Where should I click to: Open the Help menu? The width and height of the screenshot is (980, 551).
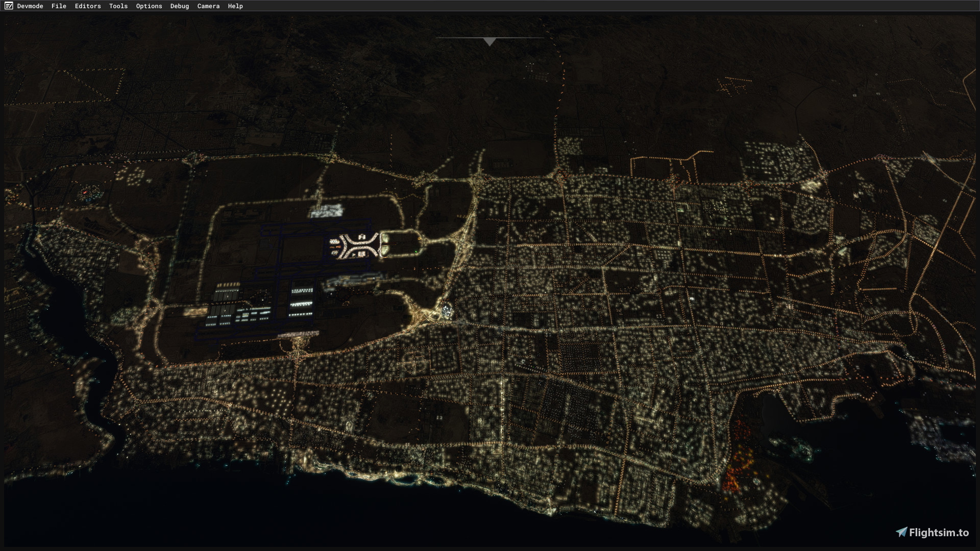235,6
